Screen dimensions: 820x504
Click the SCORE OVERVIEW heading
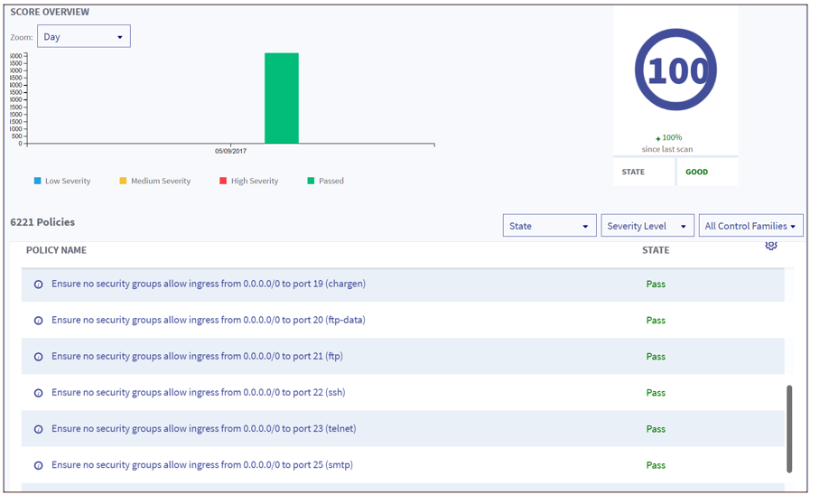50,12
